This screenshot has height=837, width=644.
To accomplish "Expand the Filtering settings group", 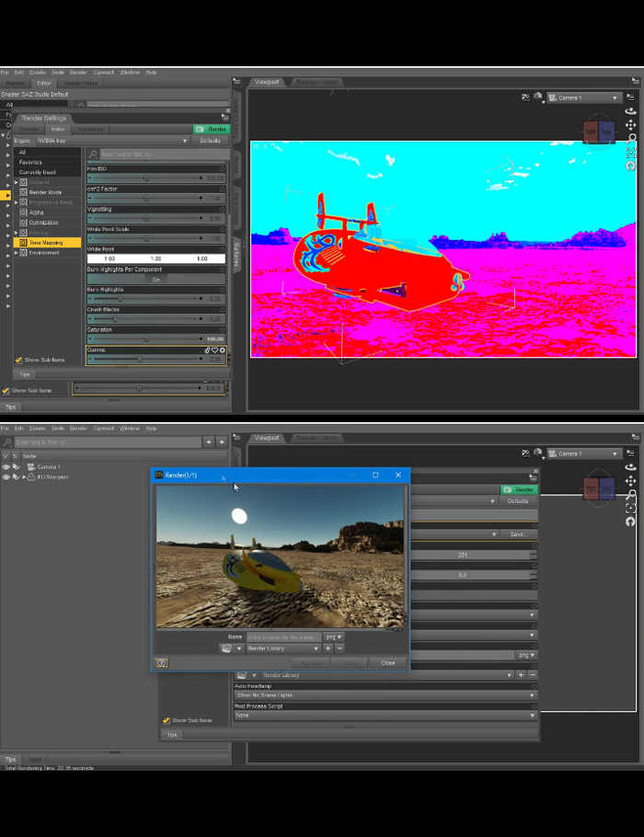I will [16, 233].
